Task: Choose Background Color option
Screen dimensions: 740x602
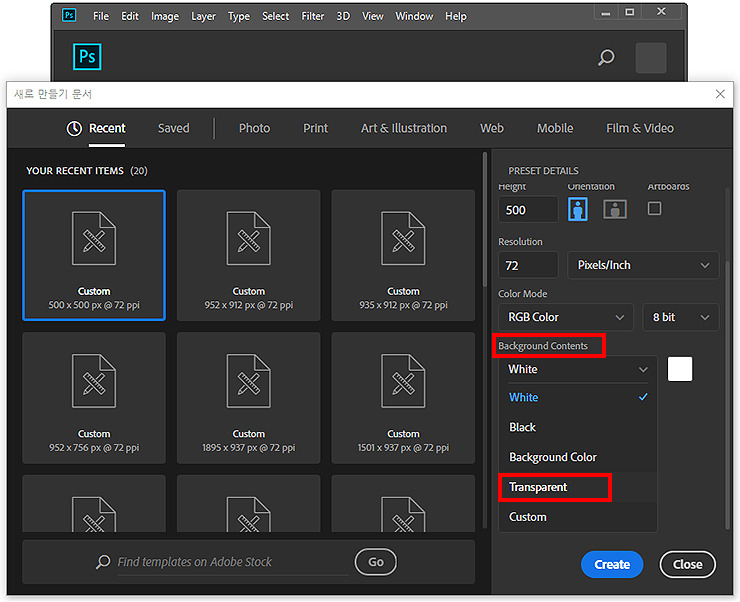Action: (578, 457)
